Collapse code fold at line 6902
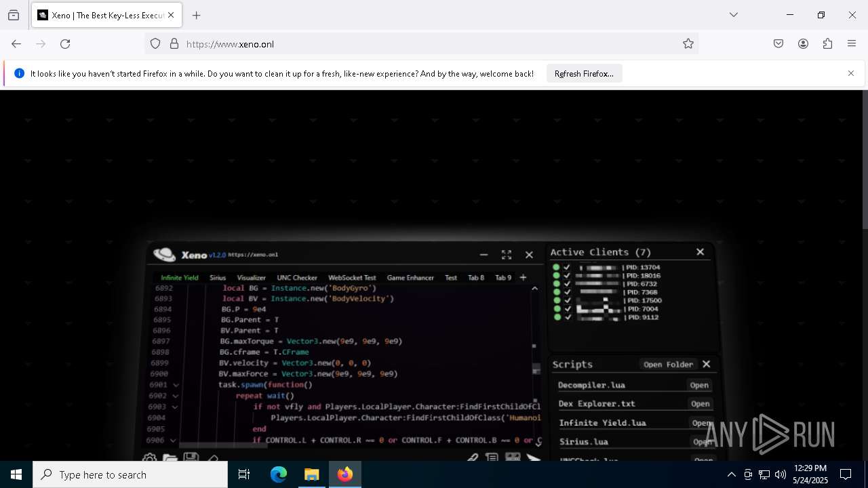Viewport: 868px width, 488px height. pos(176,396)
